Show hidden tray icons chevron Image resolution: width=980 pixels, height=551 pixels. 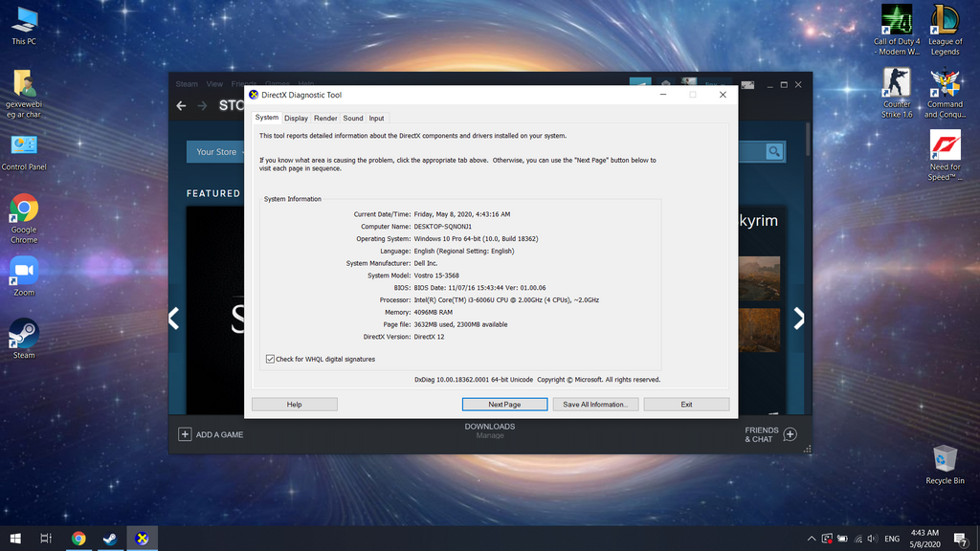tap(812, 539)
